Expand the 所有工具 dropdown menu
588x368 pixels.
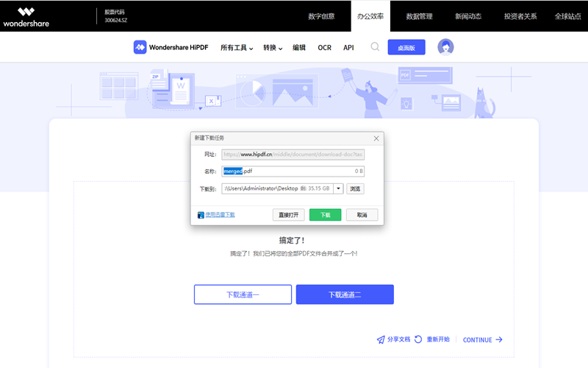point(237,48)
